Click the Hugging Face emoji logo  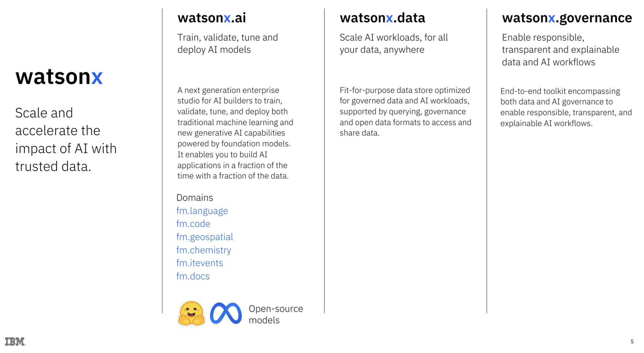coord(191,313)
